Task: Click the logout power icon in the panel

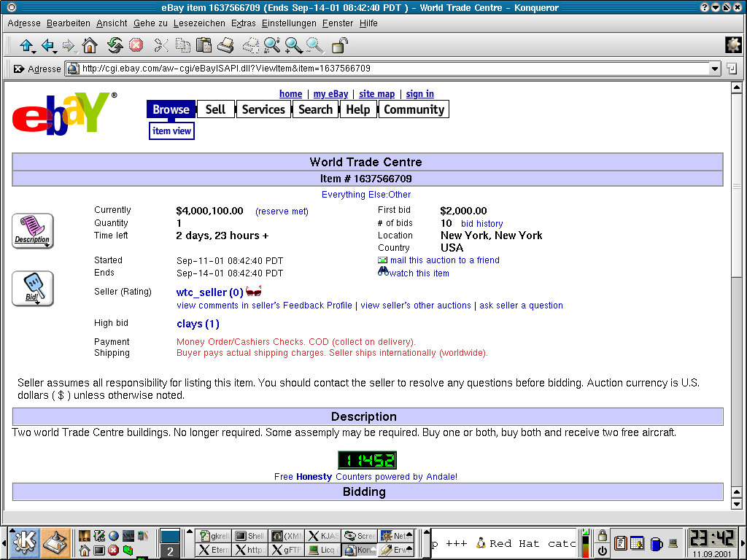Action: (602, 551)
